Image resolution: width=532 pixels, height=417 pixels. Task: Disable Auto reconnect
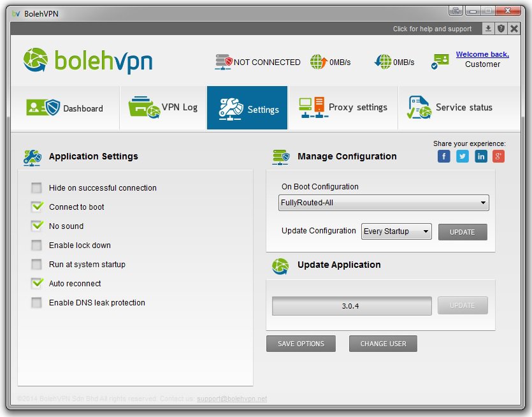click(37, 283)
